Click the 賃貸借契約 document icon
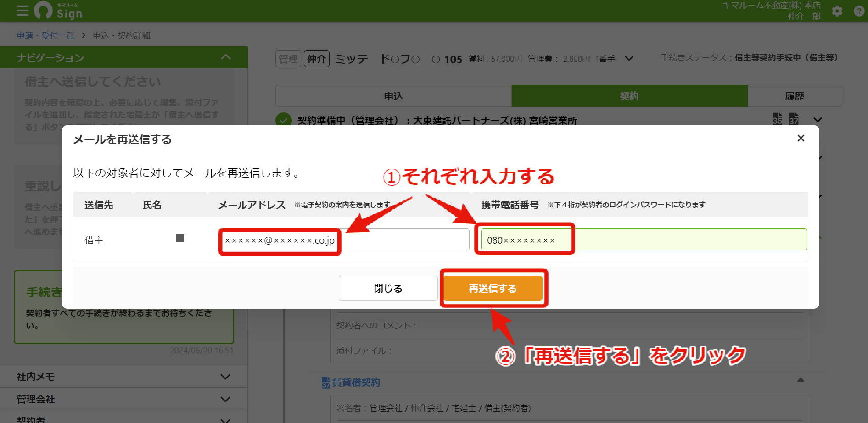 (326, 383)
